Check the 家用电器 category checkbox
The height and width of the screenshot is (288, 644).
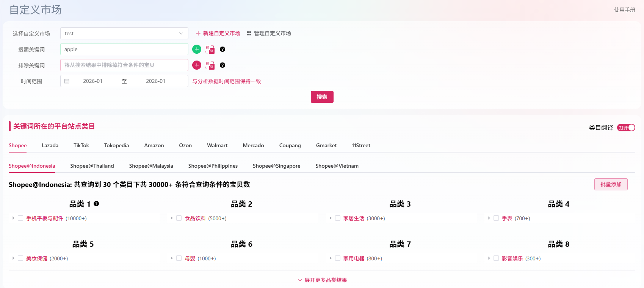click(x=338, y=258)
